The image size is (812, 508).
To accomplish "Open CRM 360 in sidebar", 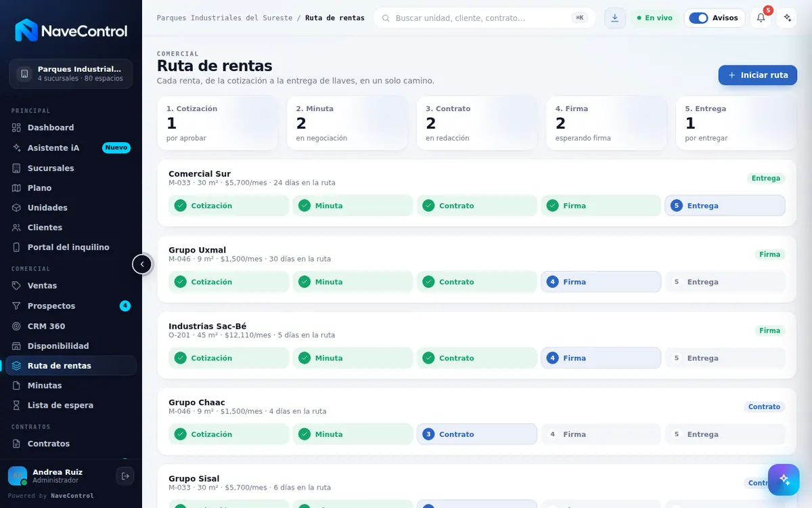I will pos(71,326).
